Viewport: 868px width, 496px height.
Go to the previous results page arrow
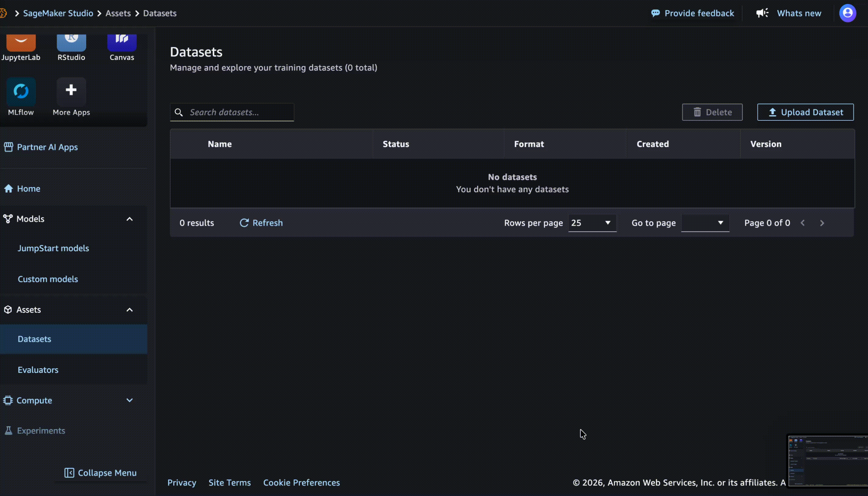(803, 223)
